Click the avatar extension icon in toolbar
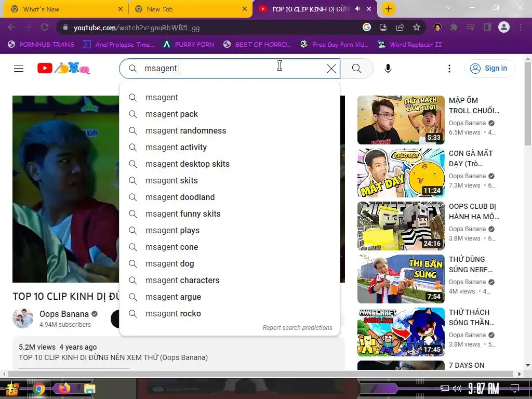Viewport: 532px width, 399px height. click(437, 27)
